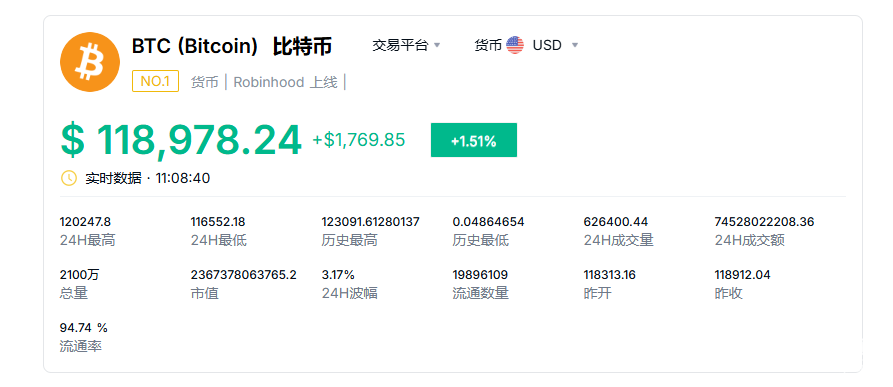Click the 总量 value 2100万
This screenshot has width=893, height=387.
(x=79, y=275)
